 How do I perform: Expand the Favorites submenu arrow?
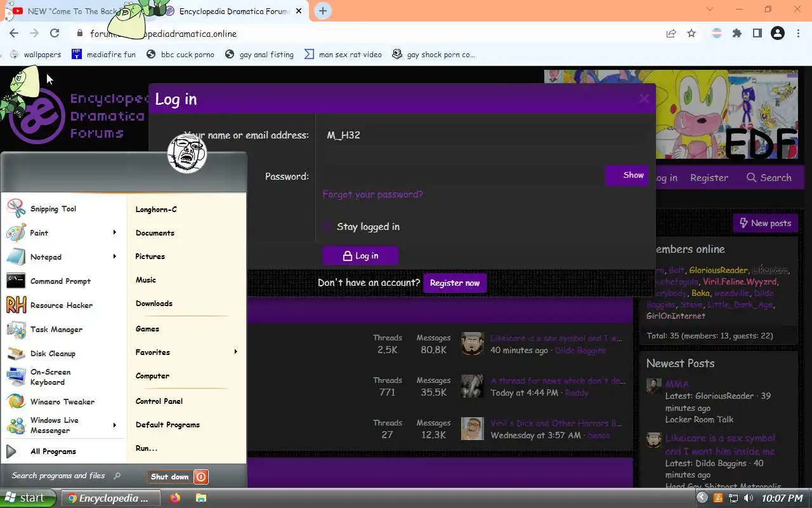(236, 352)
